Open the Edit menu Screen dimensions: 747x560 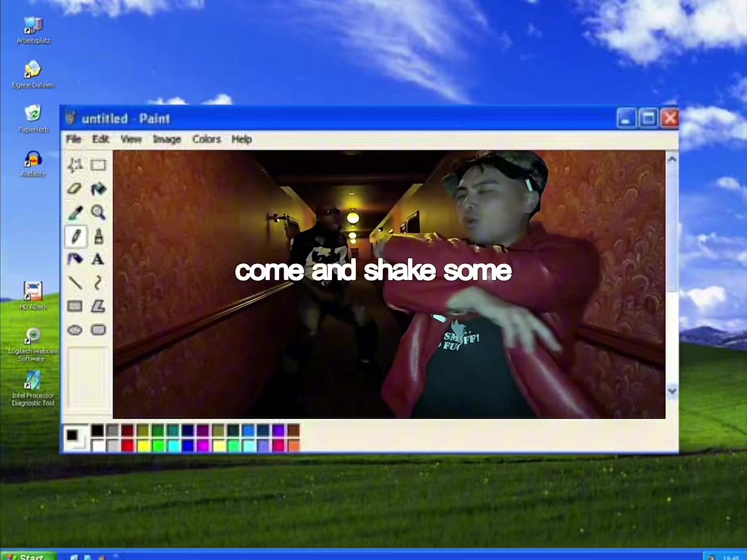click(x=101, y=139)
